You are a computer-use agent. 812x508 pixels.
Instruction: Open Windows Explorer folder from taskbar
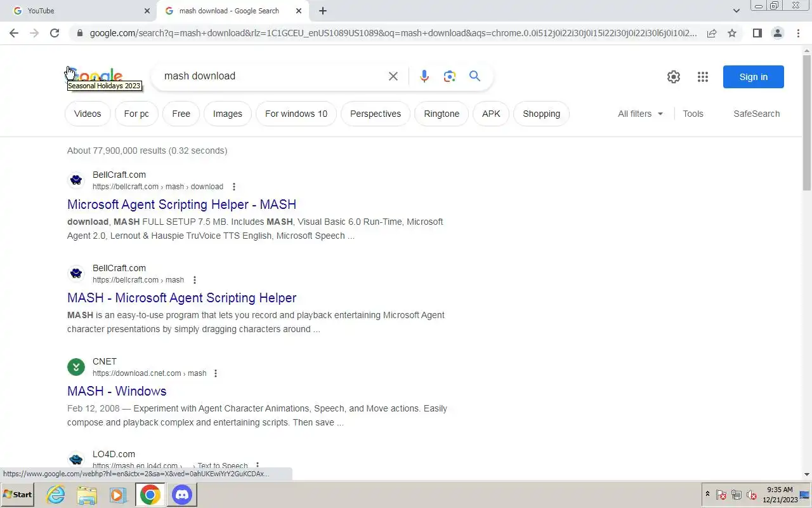point(87,495)
